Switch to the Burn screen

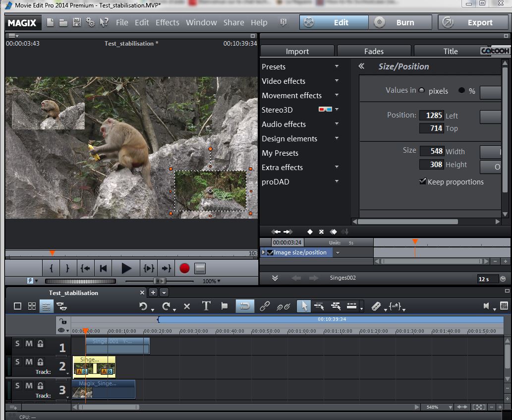click(400, 22)
